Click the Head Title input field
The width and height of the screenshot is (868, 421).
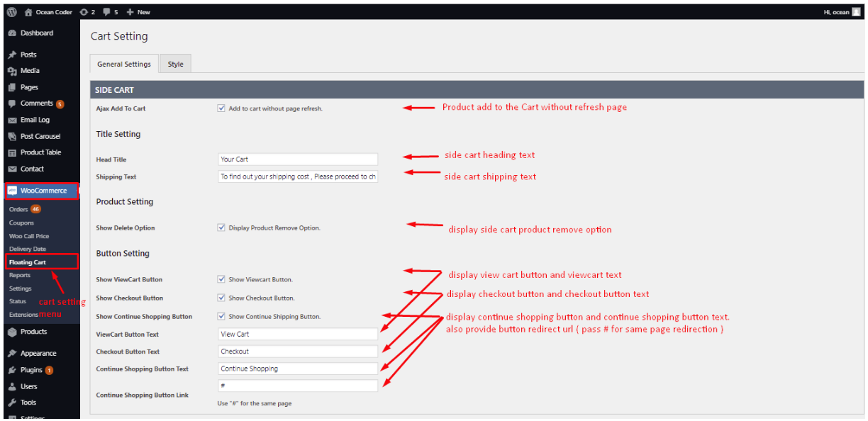click(x=298, y=159)
